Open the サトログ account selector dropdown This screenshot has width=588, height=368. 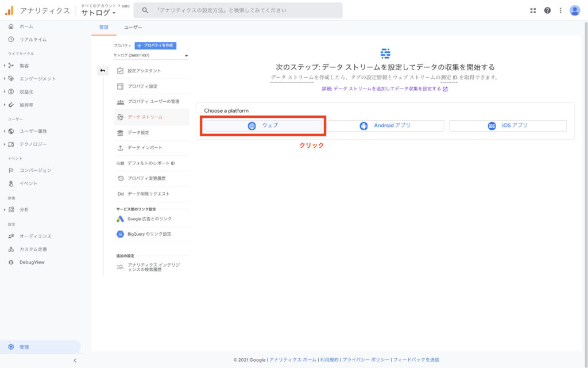click(x=98, y=13)
